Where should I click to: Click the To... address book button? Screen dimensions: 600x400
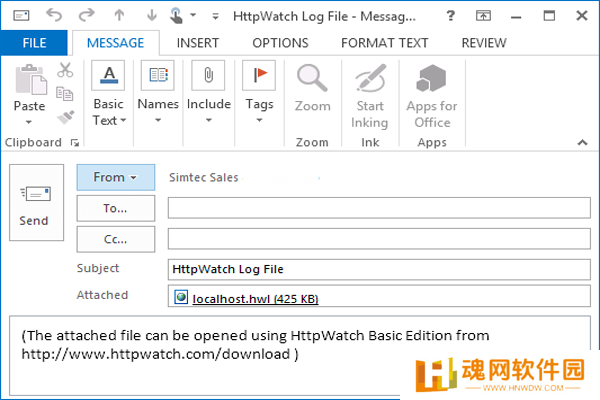coord(116,208)
